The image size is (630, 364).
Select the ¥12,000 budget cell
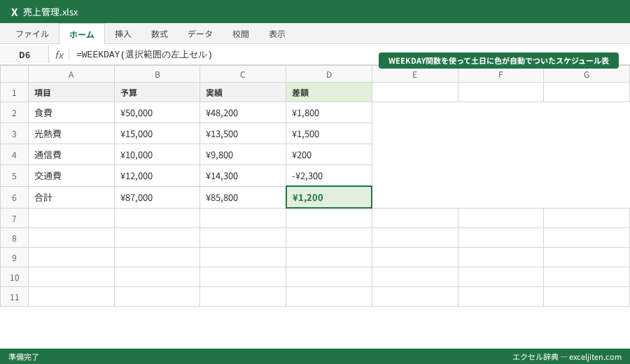[157, 176]
